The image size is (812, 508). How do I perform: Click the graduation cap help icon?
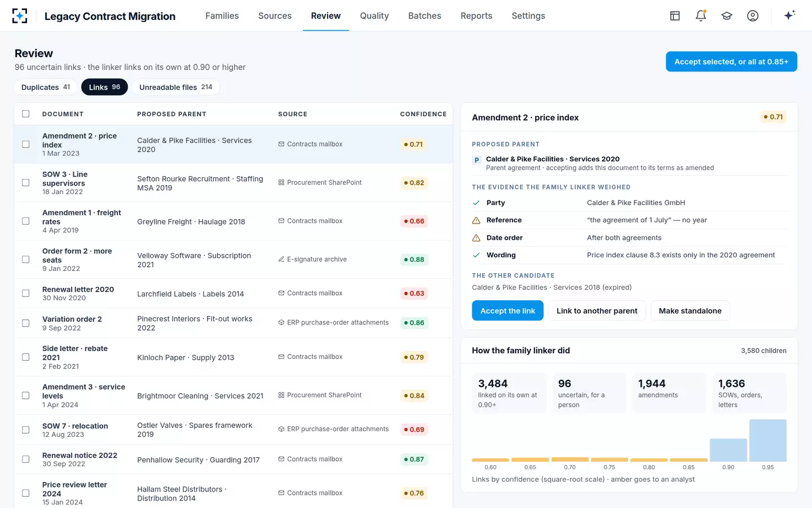(x=727, y=16)
